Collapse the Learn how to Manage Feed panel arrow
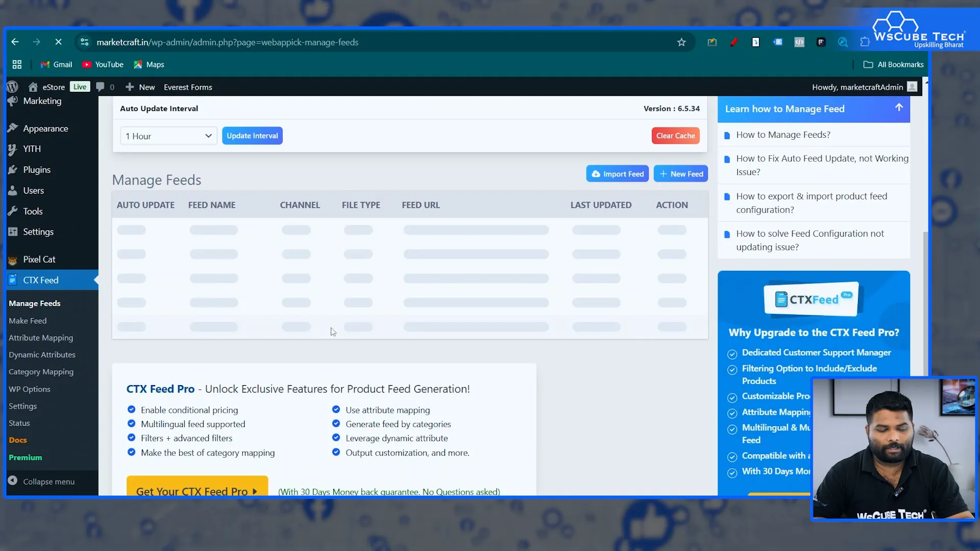 point(899,107)
